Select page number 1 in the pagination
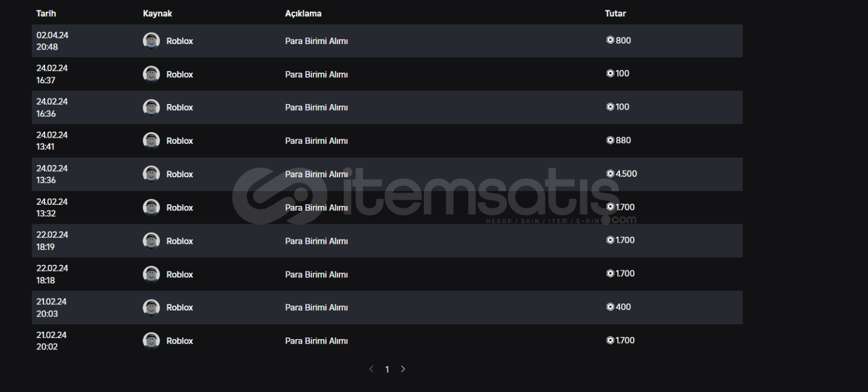The width and height of the screenshot is (868, 392). [x=387, y=369]
